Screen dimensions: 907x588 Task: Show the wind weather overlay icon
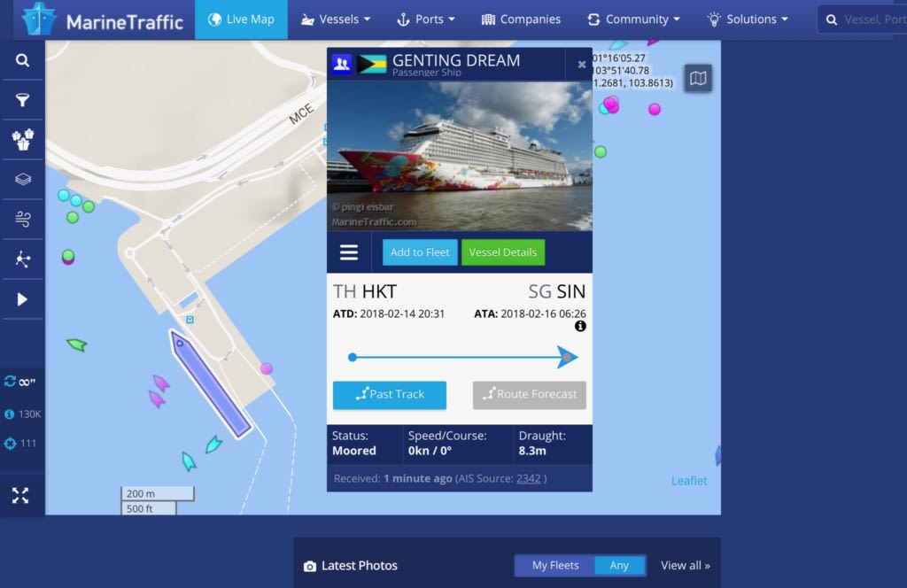tap(22, 219)
